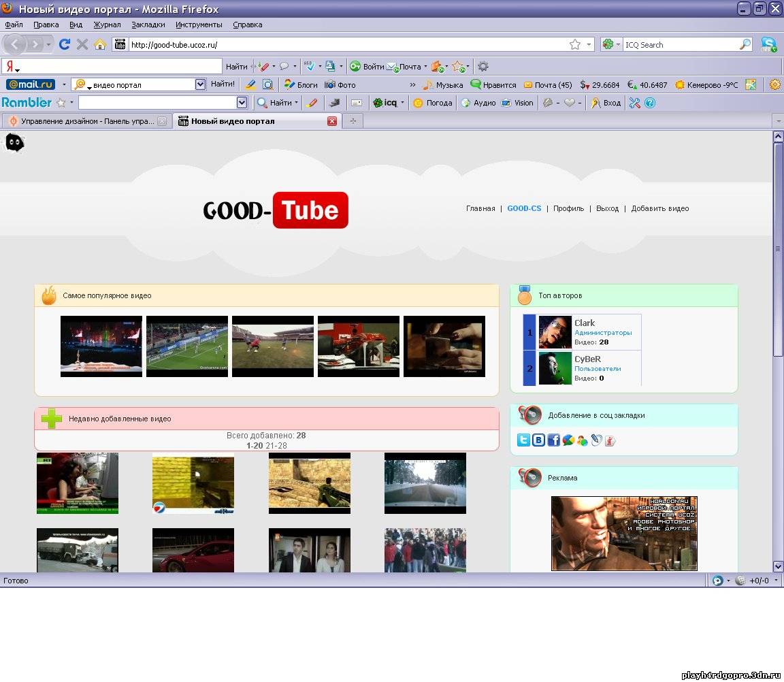784x682 pixels.
Task: Open a new tab with plus button
Action: click(353, 121)
